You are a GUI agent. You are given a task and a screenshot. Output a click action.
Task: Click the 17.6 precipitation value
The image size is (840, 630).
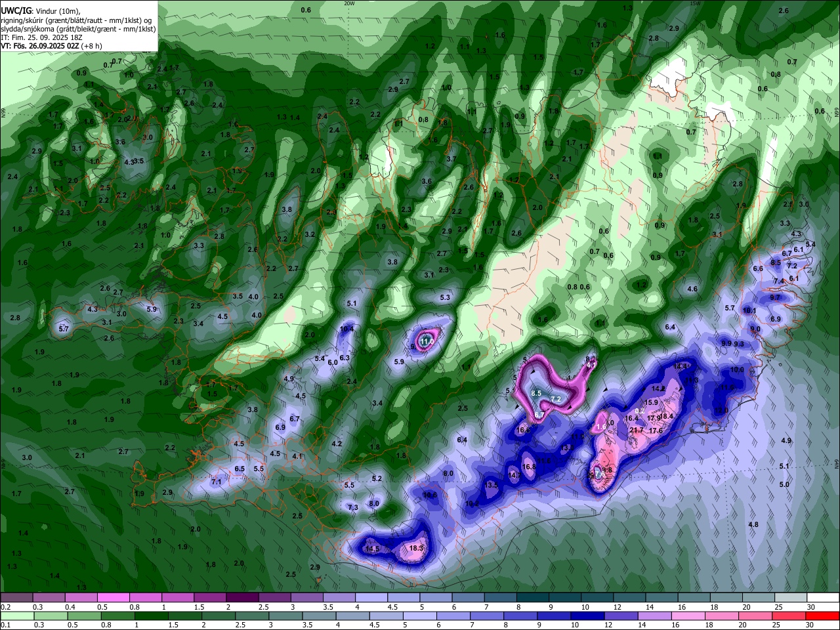656,431
